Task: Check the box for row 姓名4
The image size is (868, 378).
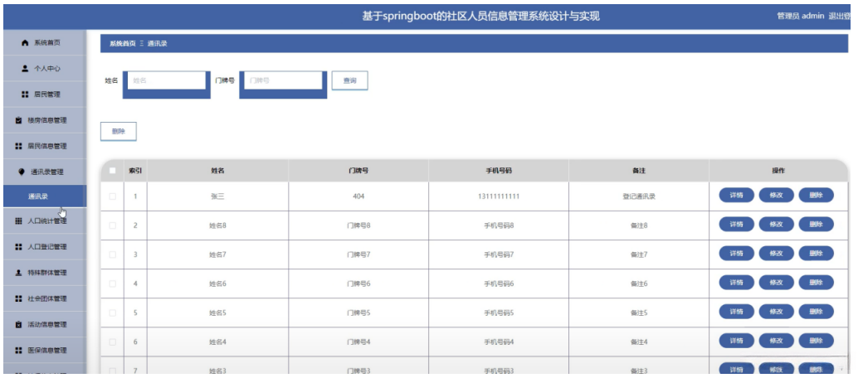Action: (x=112, y=342)
